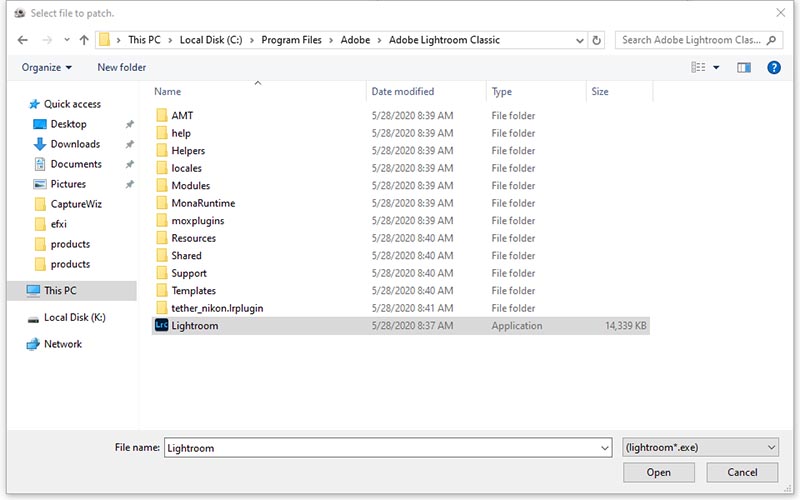Open Help with question mark icon

point(773,67)
